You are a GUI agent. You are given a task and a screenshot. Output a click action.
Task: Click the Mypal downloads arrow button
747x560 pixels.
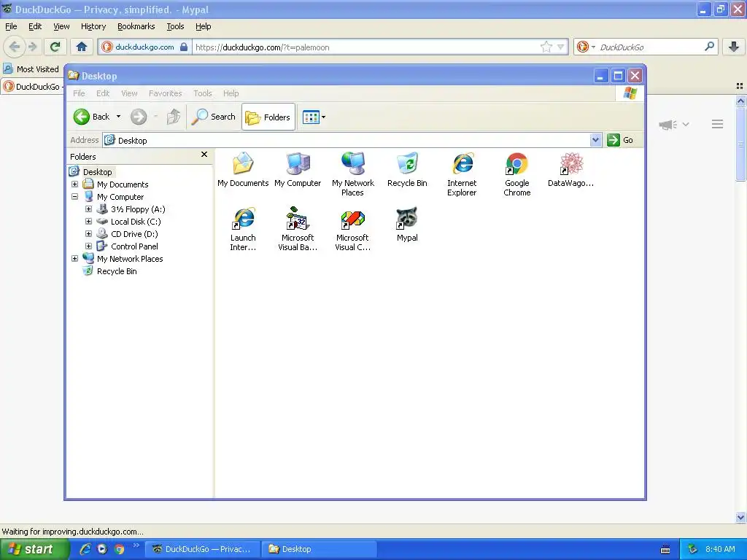[x=734, y=47]
